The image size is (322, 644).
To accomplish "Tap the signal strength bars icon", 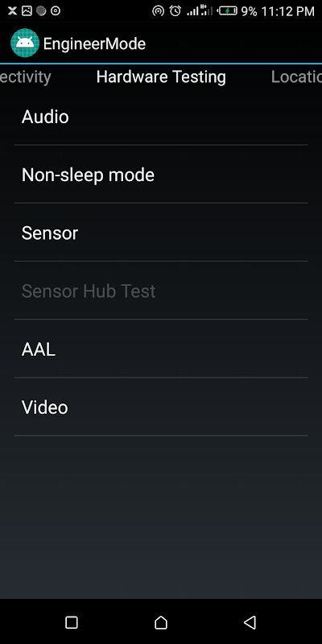I will tap(200, 11).
